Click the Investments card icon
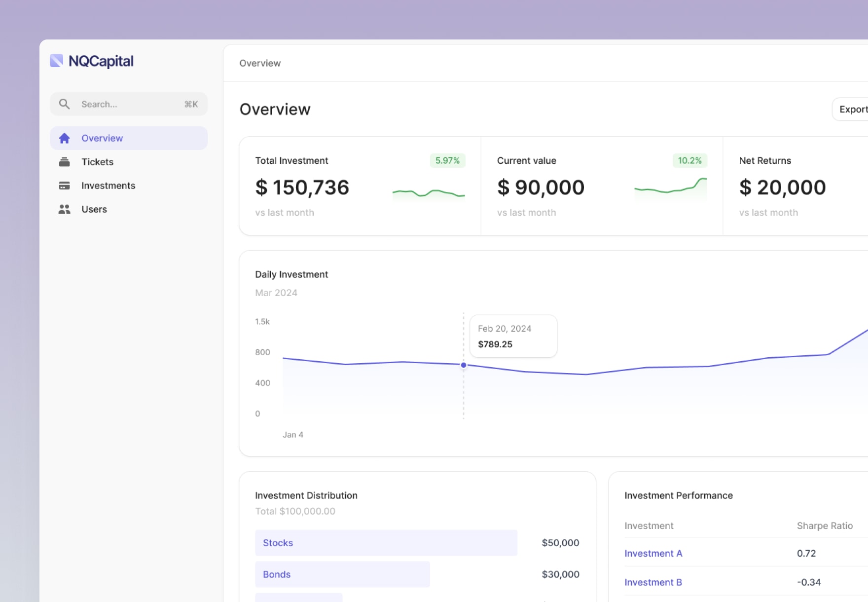 point(64,186)
